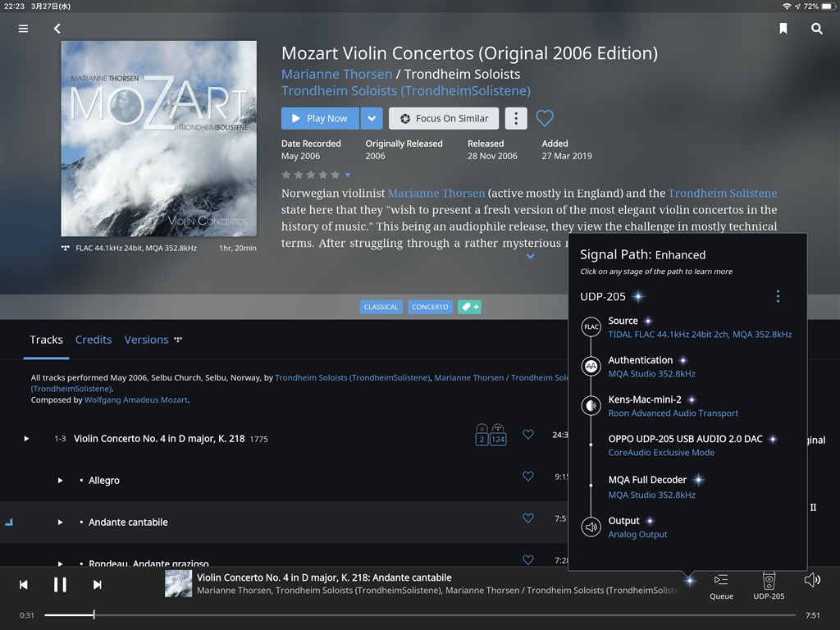This screenshot has width=840, height=630.
Task: Toggle heart on Allegro track
Action: pyautogui.click(x=527, y=477)
